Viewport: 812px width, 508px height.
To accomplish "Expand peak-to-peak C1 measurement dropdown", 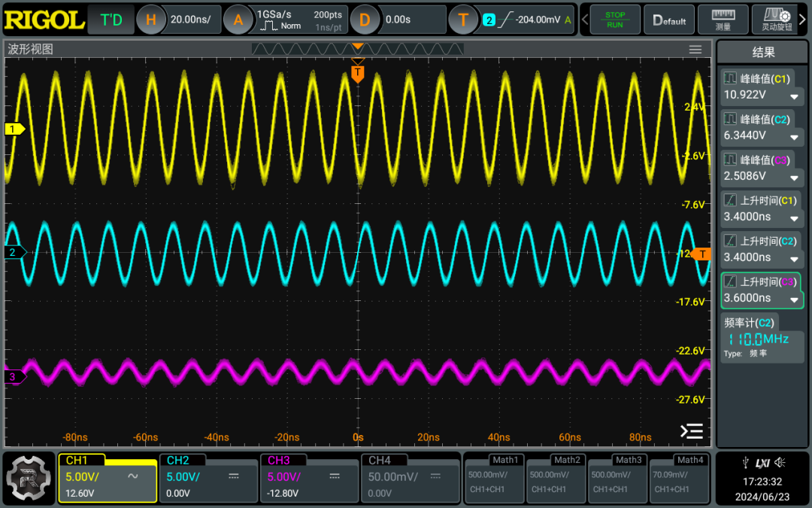I will pos(794,97).
